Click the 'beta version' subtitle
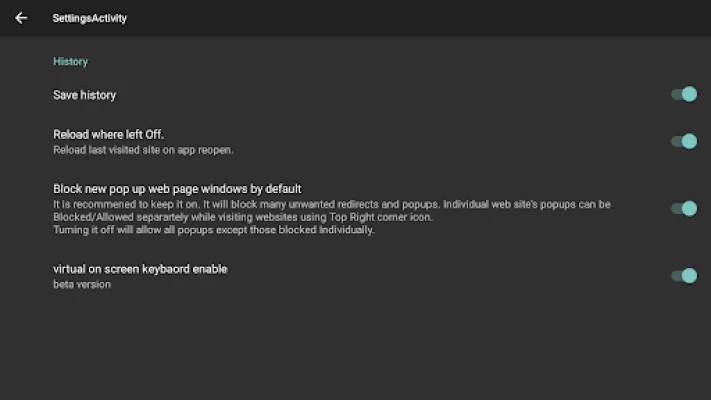Viewport: 711px width, 400px height. coord(82,284)
